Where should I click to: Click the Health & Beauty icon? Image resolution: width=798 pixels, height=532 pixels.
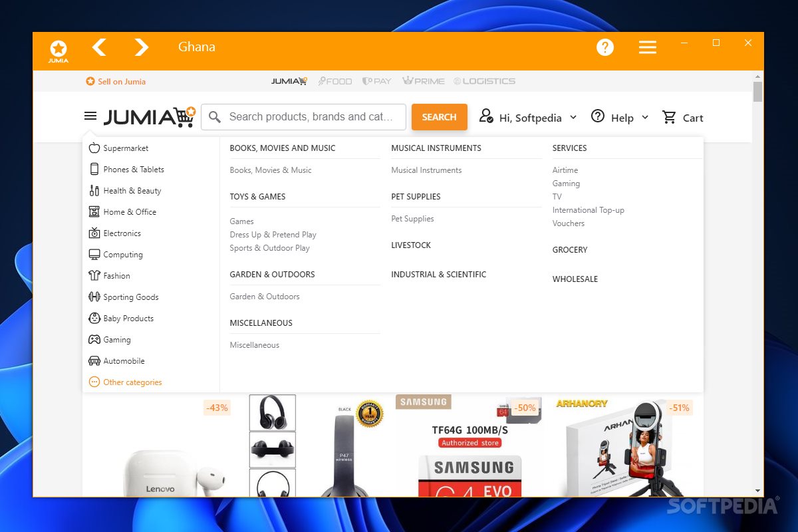[94, 190]
